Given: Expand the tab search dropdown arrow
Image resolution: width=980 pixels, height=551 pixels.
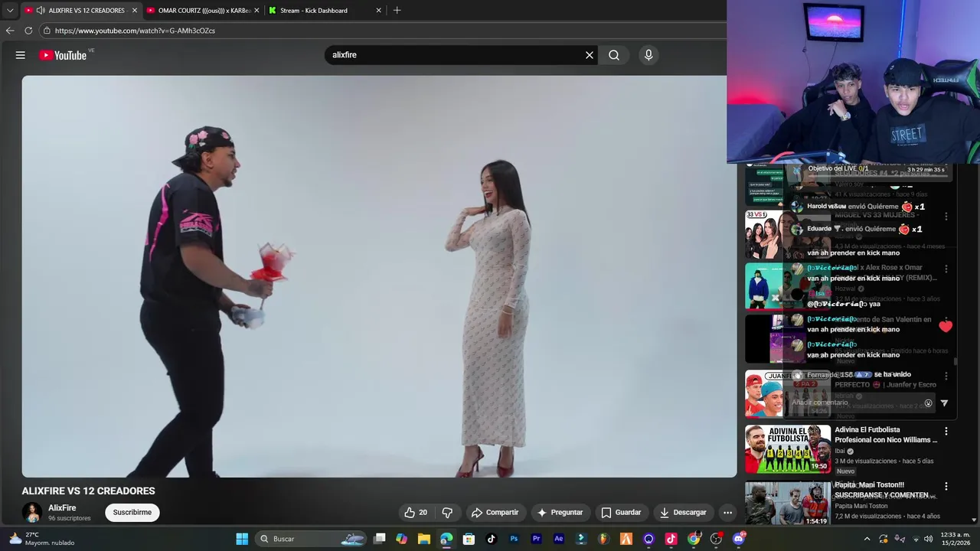Looking at the screenshot, I should click(10, 11).
